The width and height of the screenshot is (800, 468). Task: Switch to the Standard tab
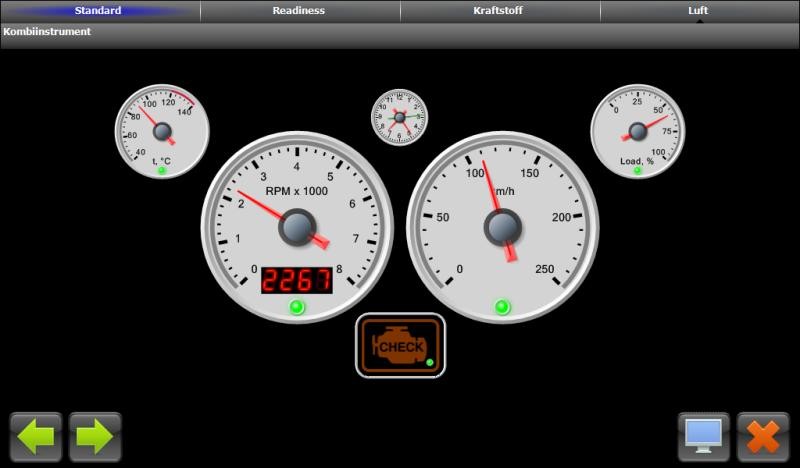pos(99,11)
